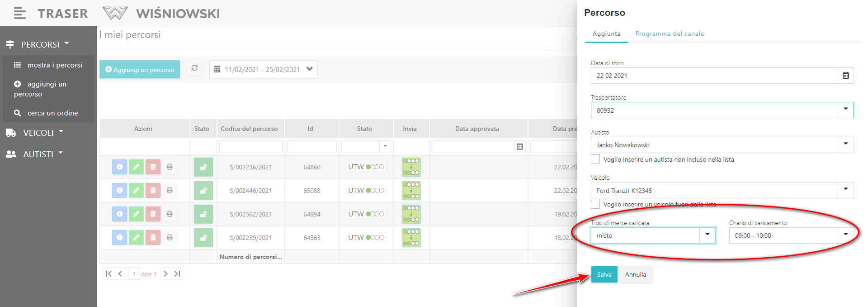Edit route S/002446/2021 with the pencil icon

click(x=136, y=191)
